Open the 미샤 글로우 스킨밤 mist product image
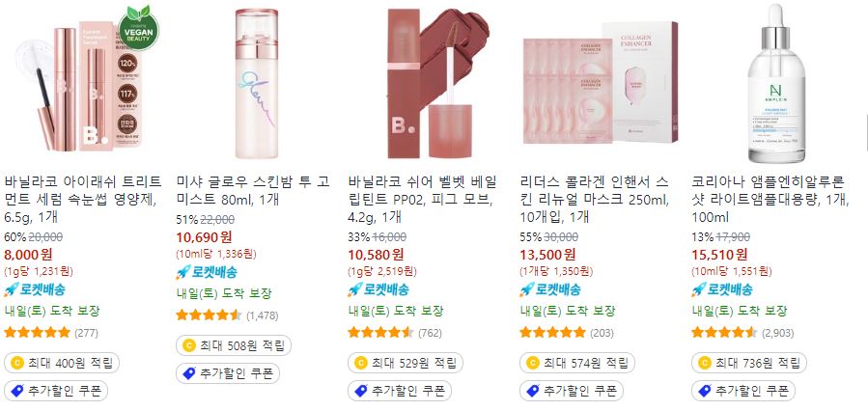Image resolution: width=868 pixels, height=411 pixels. 256,83
